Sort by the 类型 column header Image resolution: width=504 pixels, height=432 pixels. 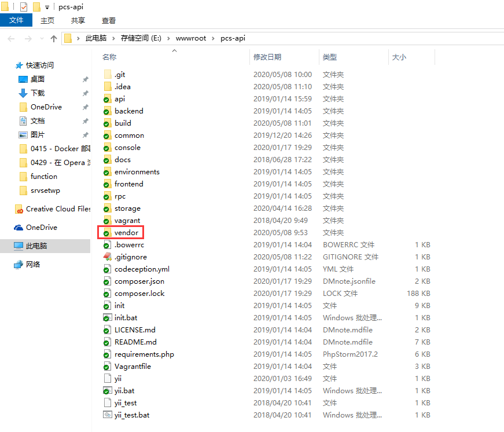pos(330,57)
